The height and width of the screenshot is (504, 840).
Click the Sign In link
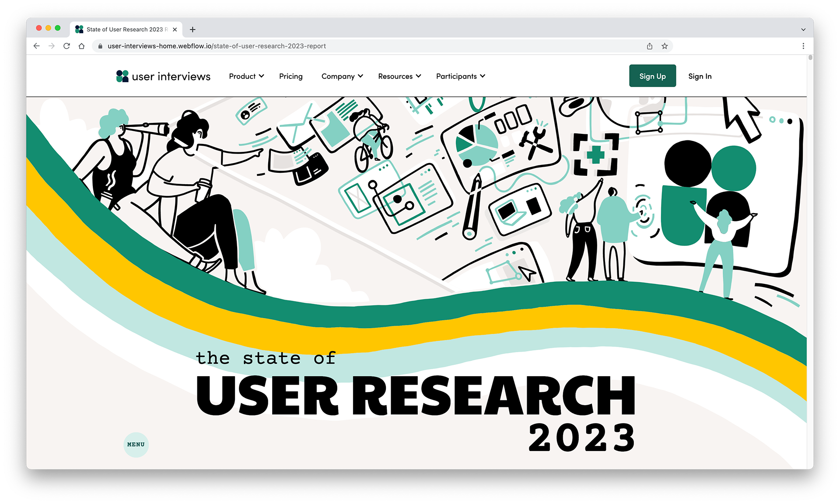(700, 76)
